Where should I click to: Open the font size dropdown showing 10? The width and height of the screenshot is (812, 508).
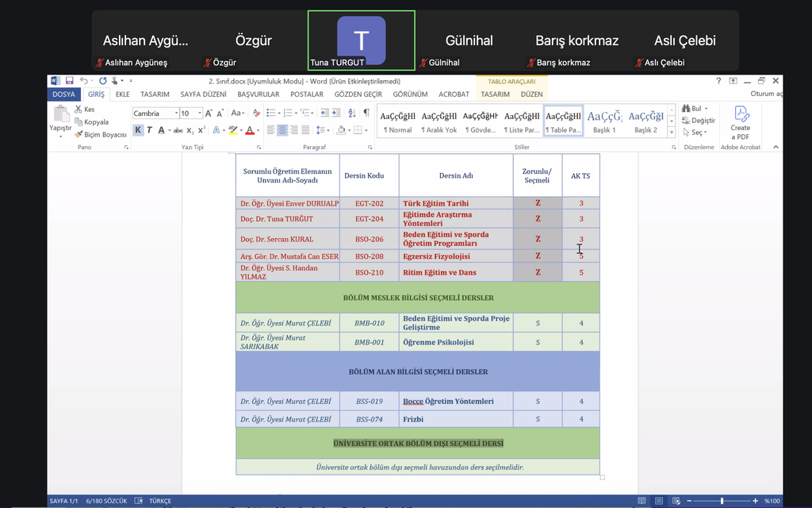point(199,114)
